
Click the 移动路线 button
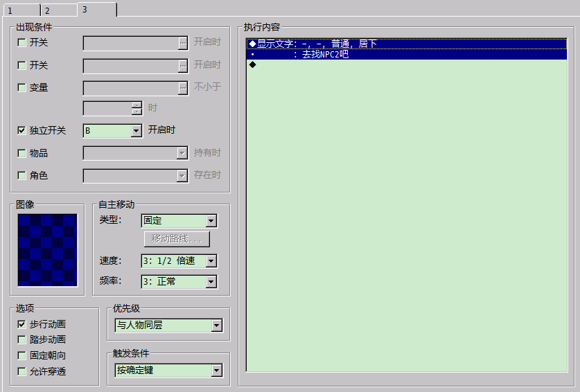(x=177, y=239)
